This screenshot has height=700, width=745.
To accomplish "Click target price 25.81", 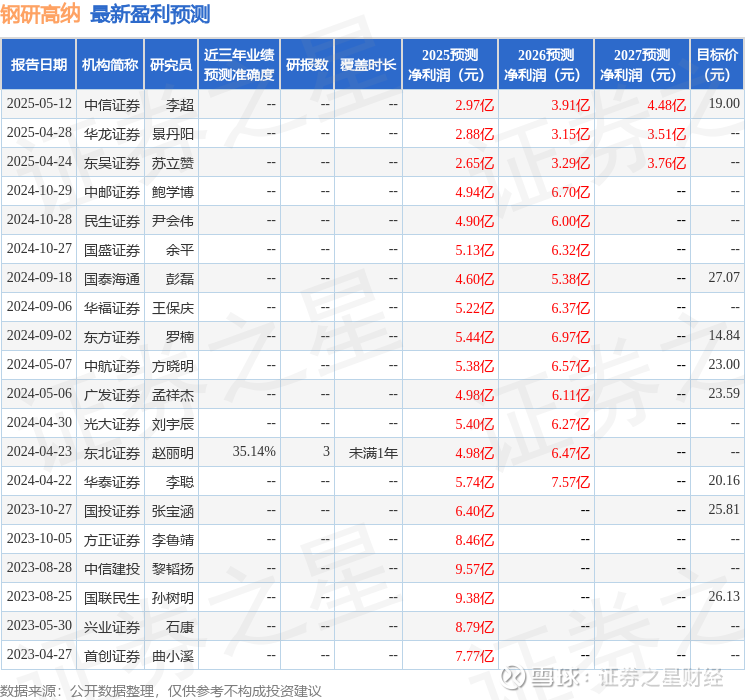I will 724,509.
